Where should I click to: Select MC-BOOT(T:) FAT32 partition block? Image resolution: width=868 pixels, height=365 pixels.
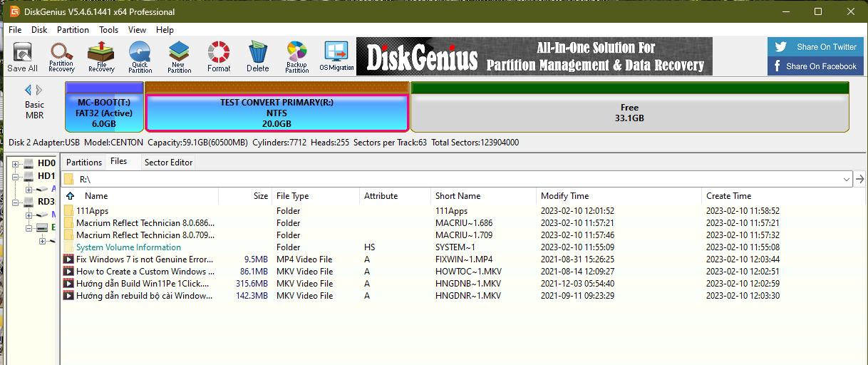pyautogui.click(x=104, y=107)
